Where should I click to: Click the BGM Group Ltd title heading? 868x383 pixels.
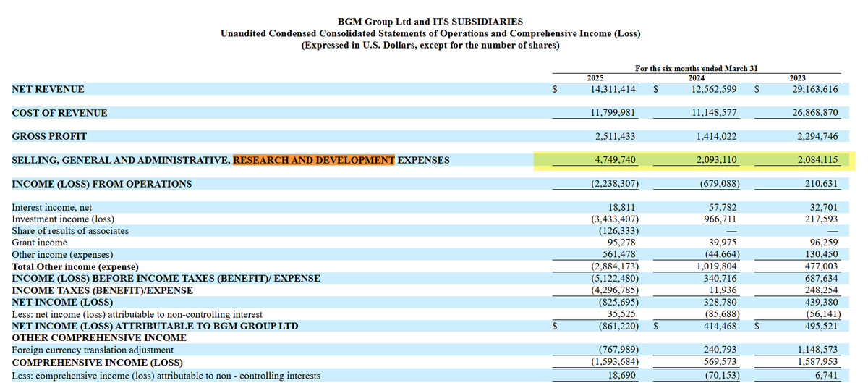click(430, 22)
